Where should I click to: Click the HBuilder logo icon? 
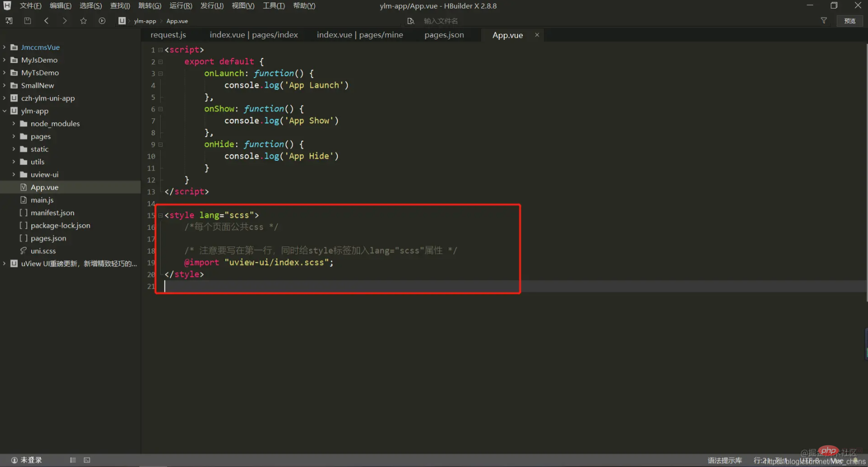(x=7, y=6)
